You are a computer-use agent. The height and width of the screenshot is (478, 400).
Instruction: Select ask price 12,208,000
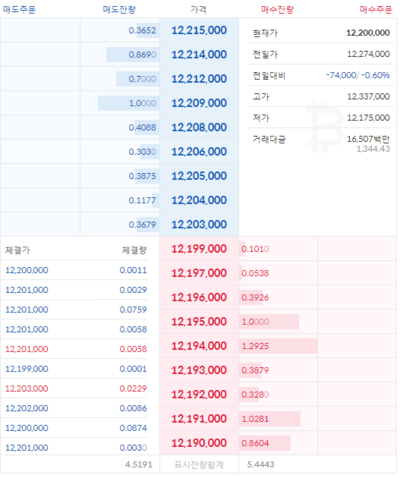[199, 127]
